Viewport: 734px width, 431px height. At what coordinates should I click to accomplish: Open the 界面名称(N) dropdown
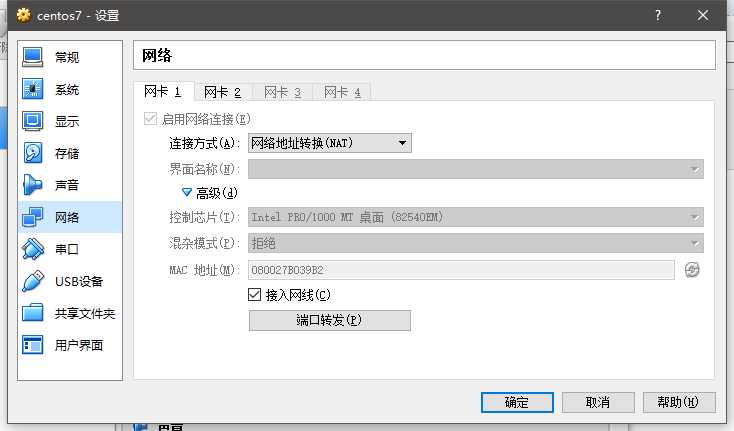click(476, 169)
